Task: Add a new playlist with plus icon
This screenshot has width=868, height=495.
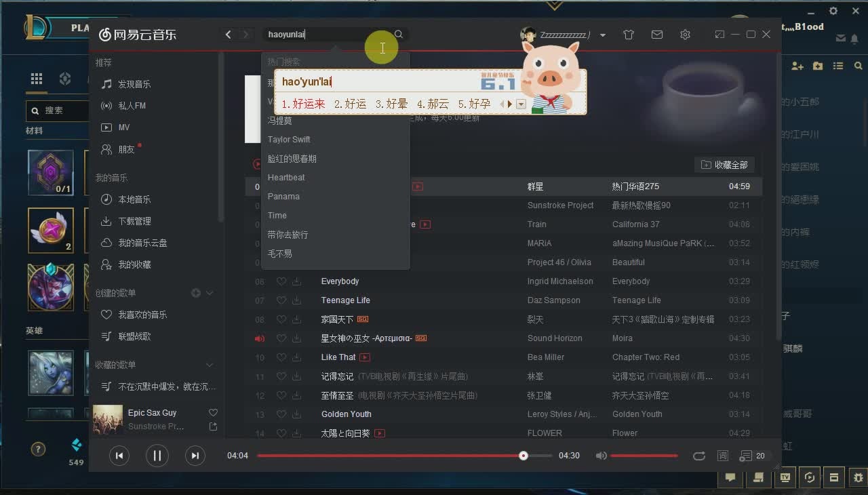Action: pyautogui.click(x=196, y=293)
